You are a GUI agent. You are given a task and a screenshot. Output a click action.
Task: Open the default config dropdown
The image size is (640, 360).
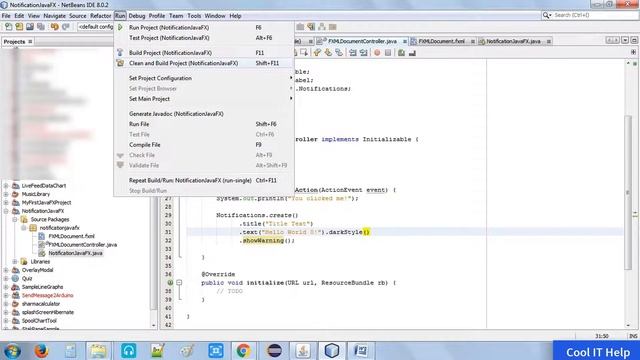click(96, 27)
